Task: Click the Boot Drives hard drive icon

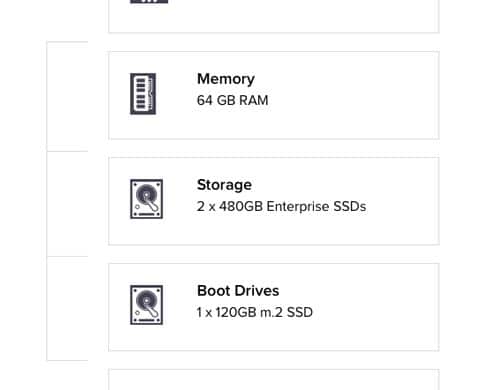Action: click(146, 305)
